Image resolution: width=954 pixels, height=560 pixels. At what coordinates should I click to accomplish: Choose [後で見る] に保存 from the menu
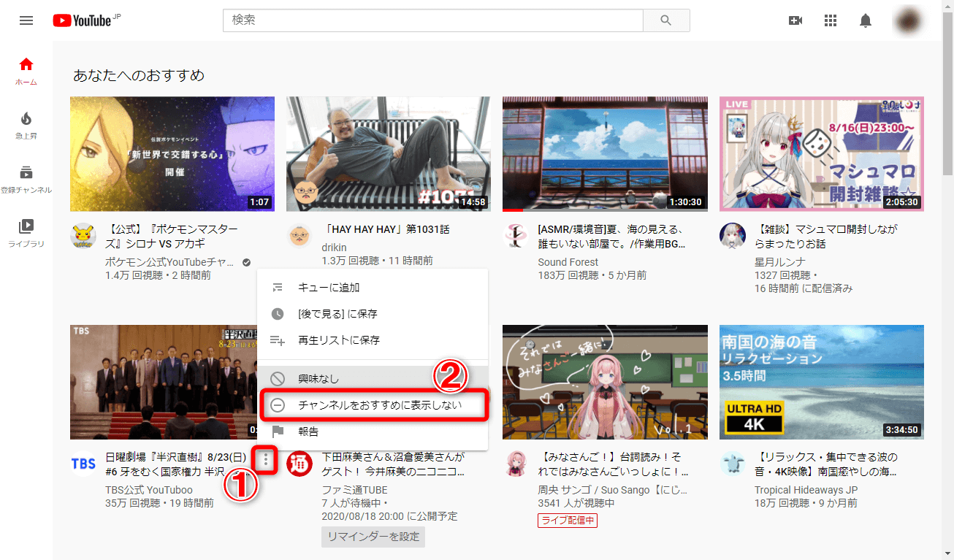pos(373,314)
